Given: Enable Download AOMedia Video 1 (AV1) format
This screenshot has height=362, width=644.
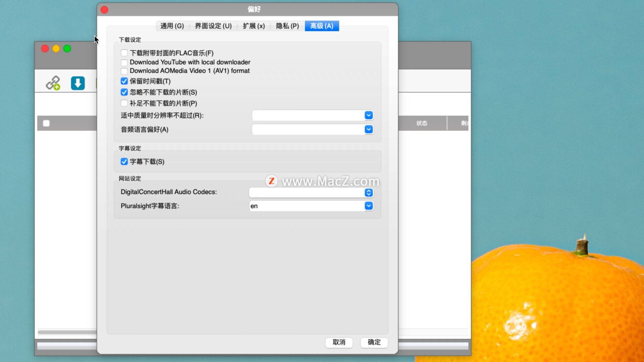Looking at the screenshot, I should 124,71.
